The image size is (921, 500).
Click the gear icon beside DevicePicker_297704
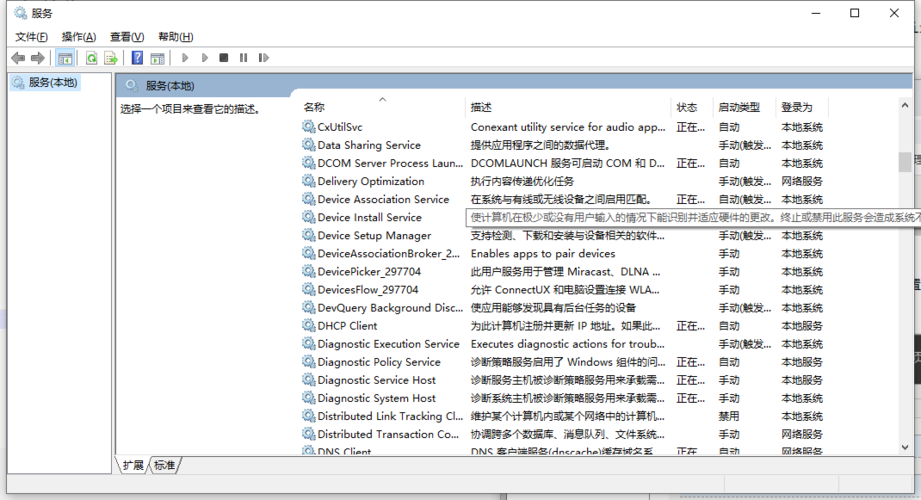tap(308, 271)
